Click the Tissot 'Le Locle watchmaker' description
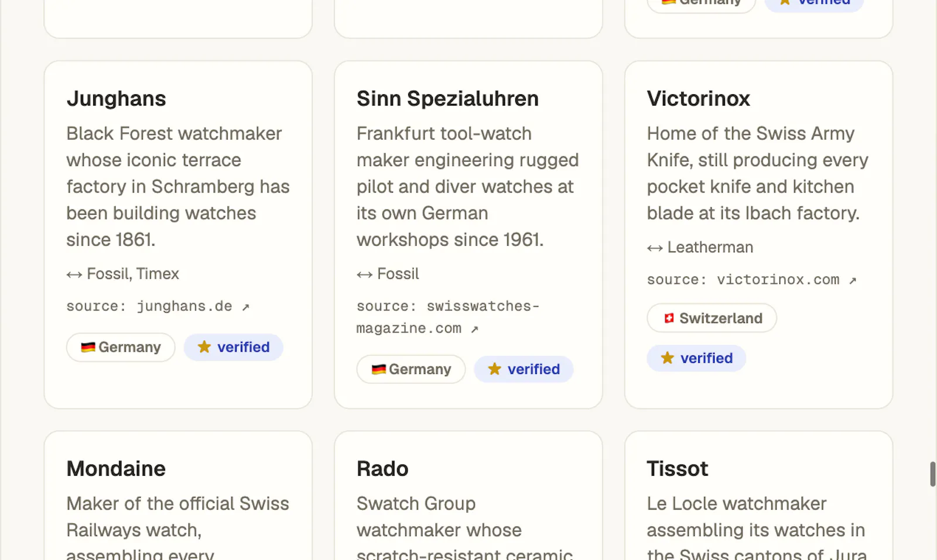This screenshot has height=560, width=937. pos(757,526)
